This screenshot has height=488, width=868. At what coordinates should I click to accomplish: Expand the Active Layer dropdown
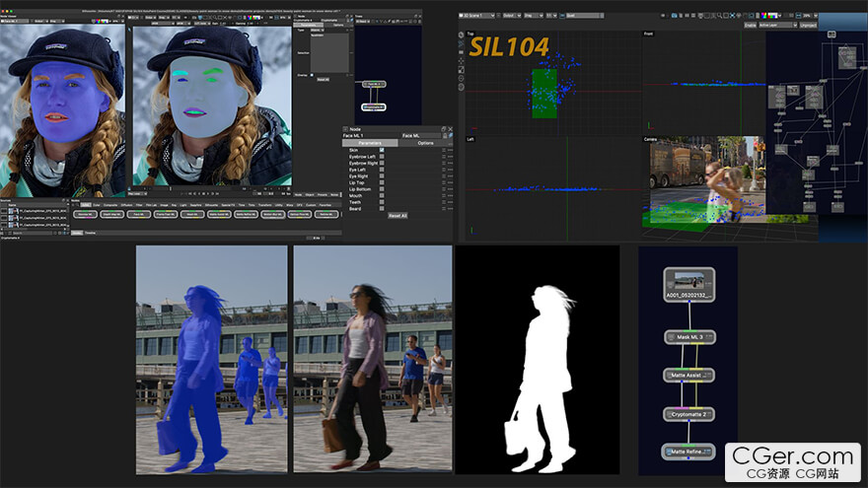[777, 25]
